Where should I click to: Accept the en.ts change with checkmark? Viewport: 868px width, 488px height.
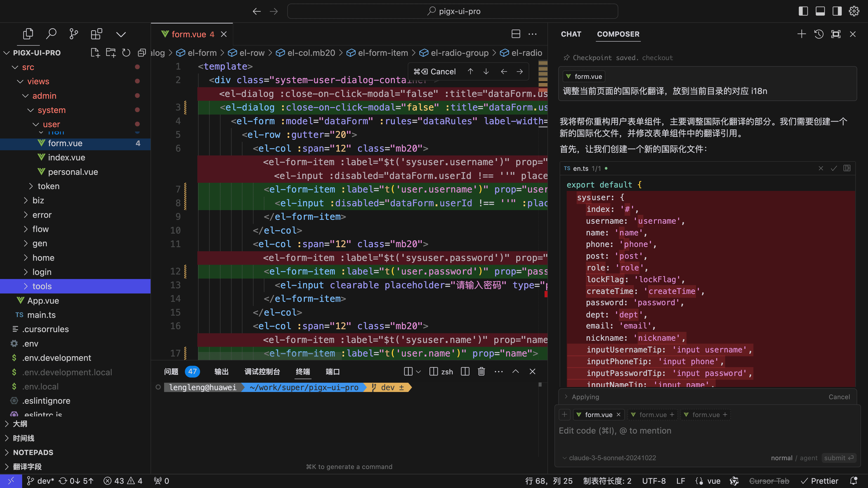[x=834, y=168]
